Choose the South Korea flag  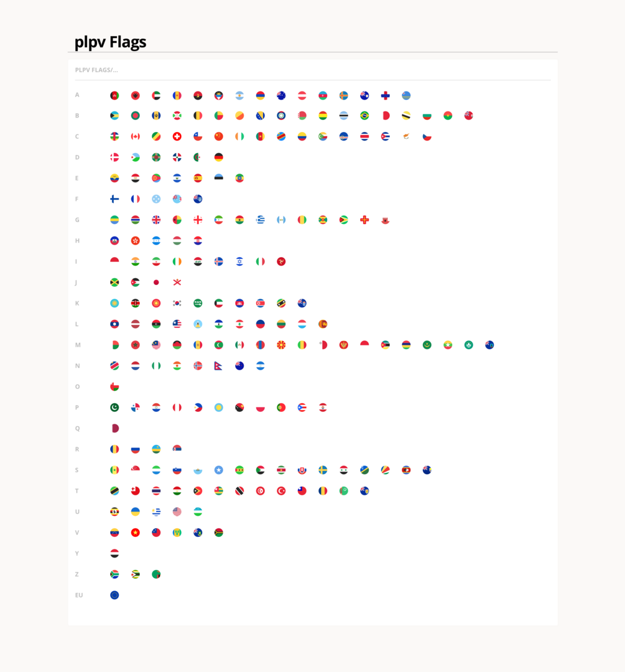pos(177,304)
